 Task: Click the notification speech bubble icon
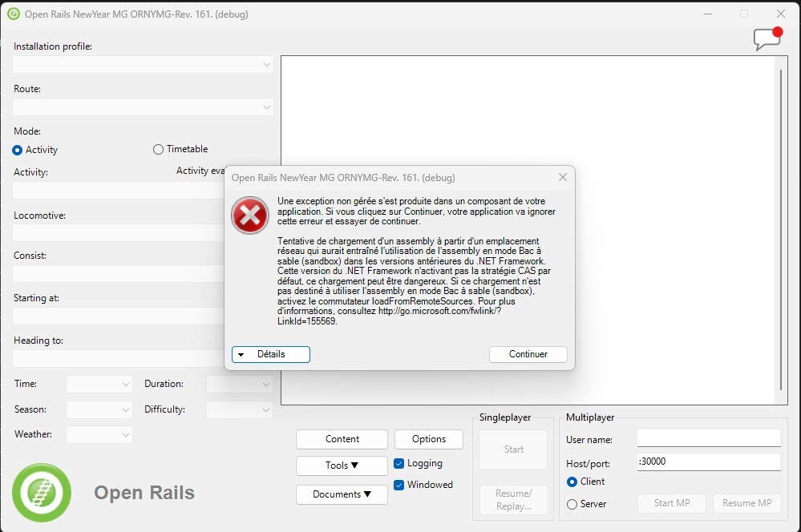pyautogui.click(x=768, y=38)
